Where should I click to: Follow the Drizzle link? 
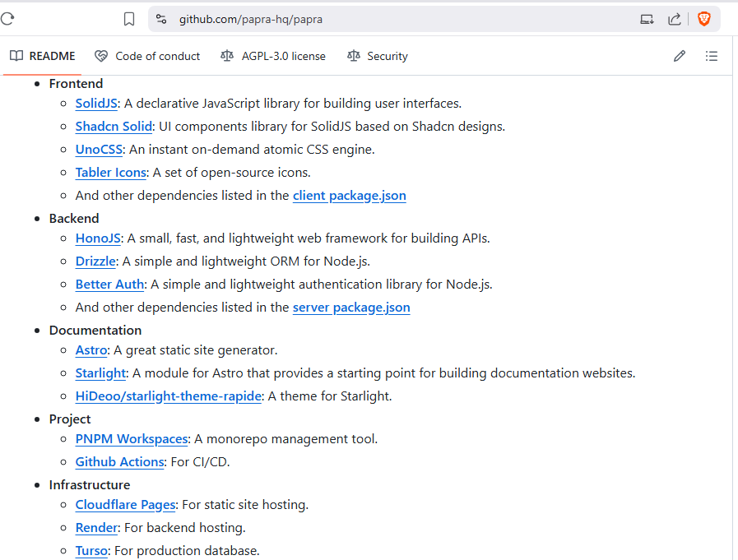click(x=95, y=261)
